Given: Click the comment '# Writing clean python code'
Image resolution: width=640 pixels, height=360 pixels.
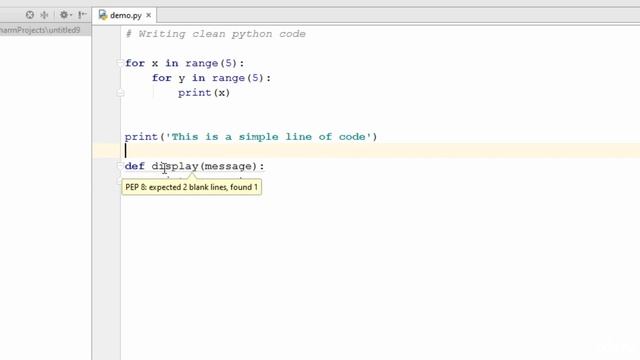Looking at the screenshot, I should tap(216, 34).
